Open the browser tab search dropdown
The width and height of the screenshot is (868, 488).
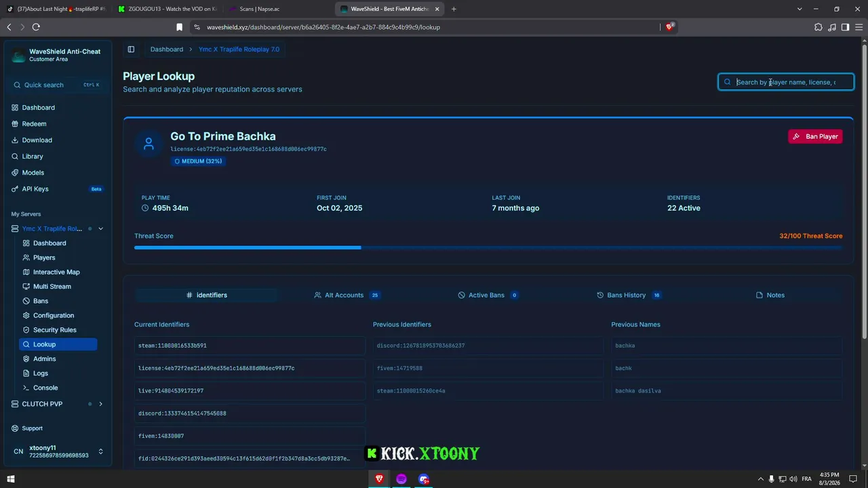pyautogui.click(x=800, y=9)
